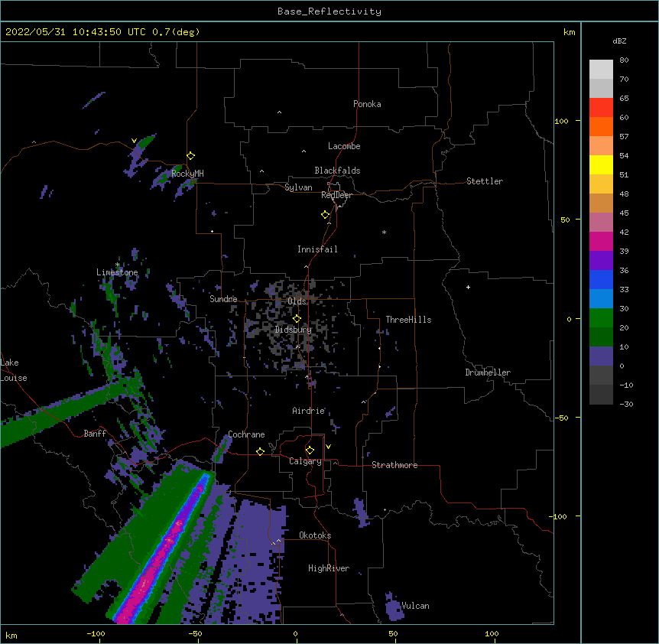Click the Innisfail town label
Screen dimensions: 659x644
(x=317, y=249)
